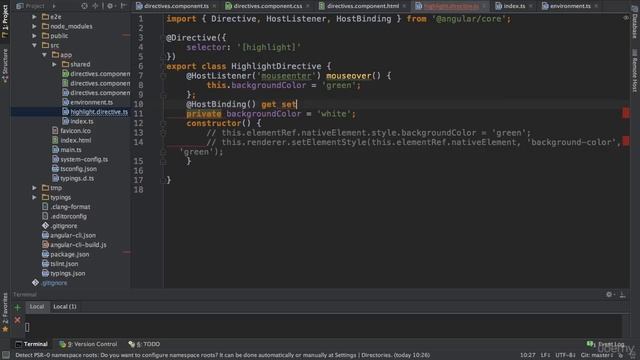
Task: Click the Git: master branch widget
Action: (596, 355)
